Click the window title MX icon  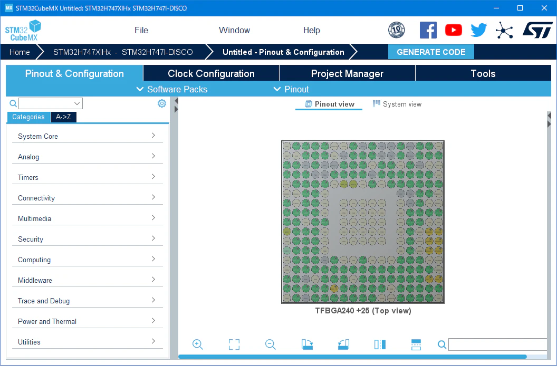pos(9,8)
